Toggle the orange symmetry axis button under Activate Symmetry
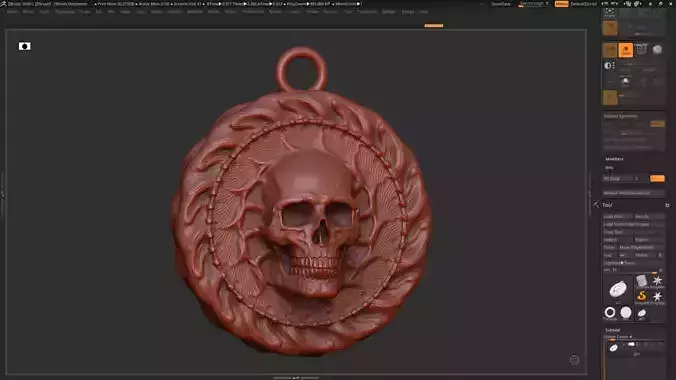This screenshot has height=380, width=676. pyautogui.click(x=657, y=124)
